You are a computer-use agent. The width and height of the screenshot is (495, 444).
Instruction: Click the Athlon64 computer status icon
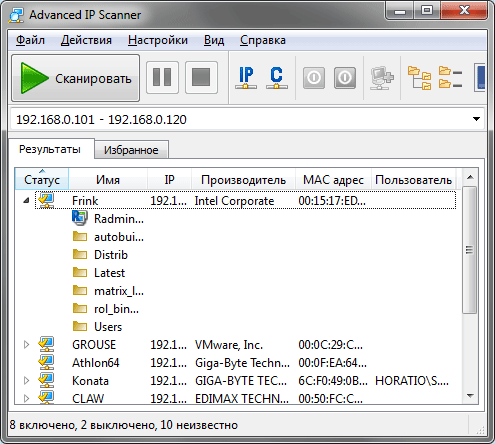46,362
